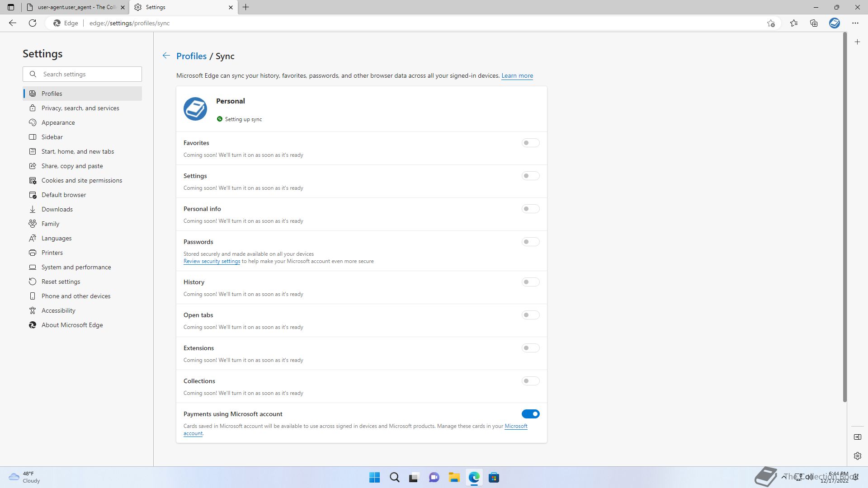Close the user-agent tab
This screenshot has height=488, width=868.
coord(123,7)
